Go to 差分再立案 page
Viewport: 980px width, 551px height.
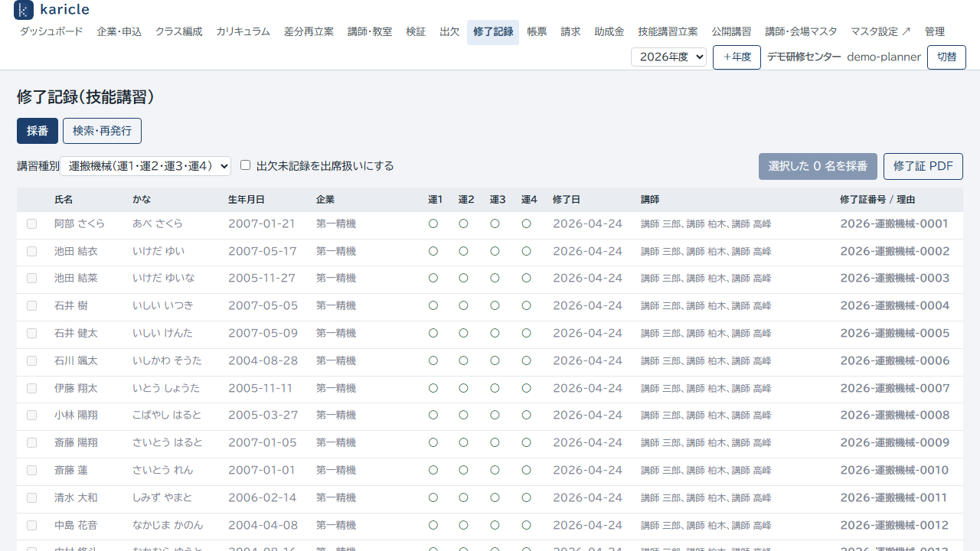(309, 32)
